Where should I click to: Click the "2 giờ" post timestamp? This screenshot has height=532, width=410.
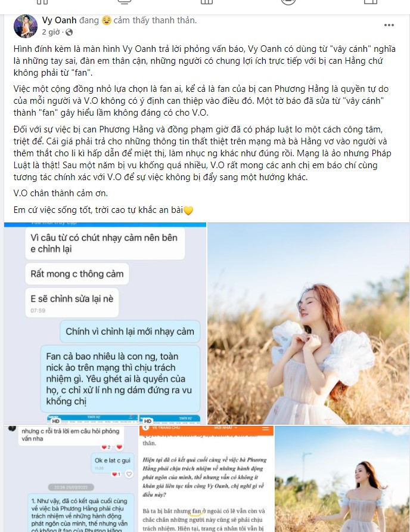tap(51, 32)
